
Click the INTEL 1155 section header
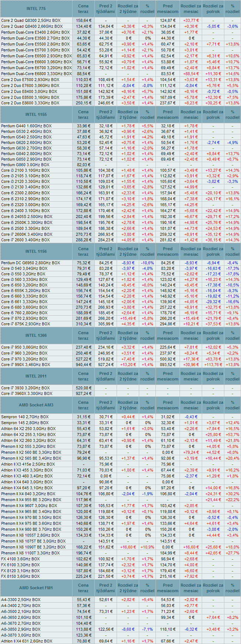pyautogui.click(x=36, y=114)
